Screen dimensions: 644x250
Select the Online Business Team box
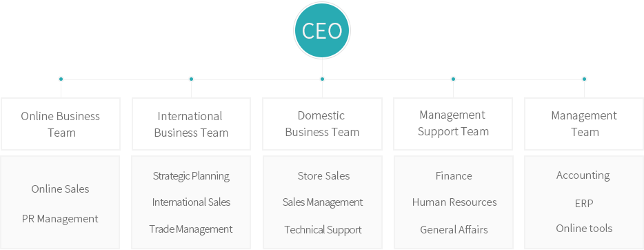tap(61, 124)
